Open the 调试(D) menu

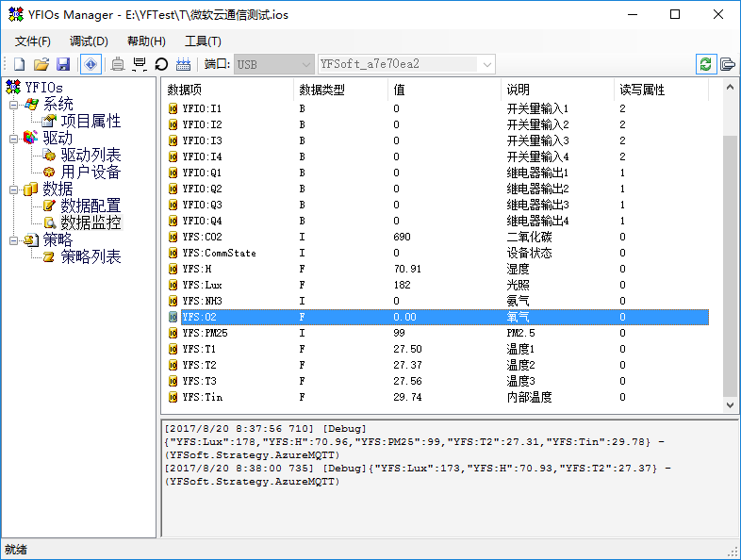[89, 41]
